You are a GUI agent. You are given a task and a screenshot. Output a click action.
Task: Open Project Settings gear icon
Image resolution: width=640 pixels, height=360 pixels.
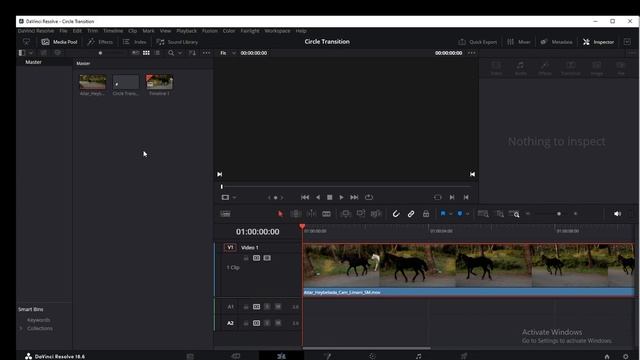tap(626, 356)
